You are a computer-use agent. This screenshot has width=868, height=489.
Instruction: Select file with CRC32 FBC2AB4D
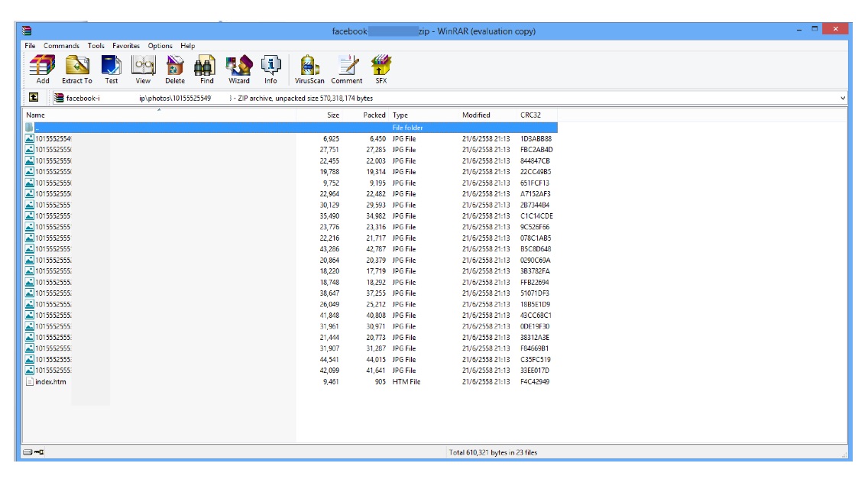pyautogui.click(x=290, y=150)
